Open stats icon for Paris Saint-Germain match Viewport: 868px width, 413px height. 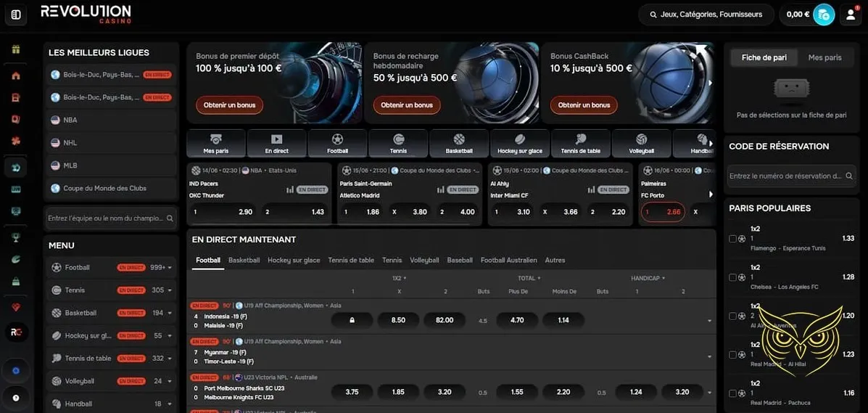pos(441,189)
